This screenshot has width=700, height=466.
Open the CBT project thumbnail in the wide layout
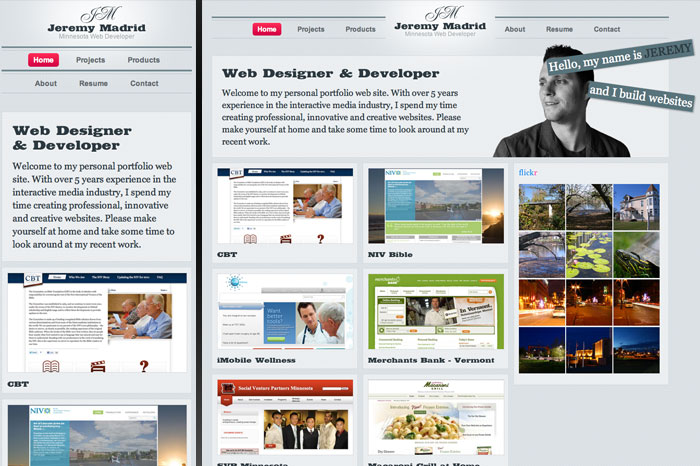pos(285,206)
